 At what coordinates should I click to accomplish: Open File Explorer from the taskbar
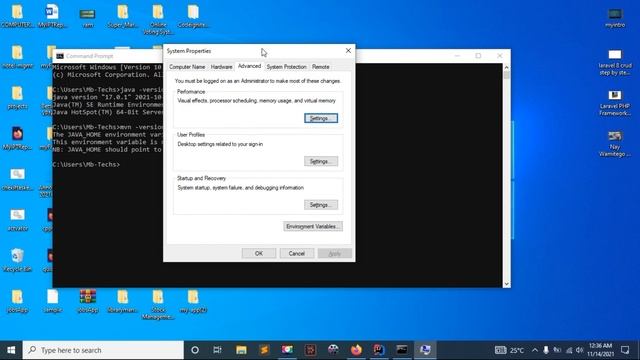pyautogui.click(x=241, y=350)
